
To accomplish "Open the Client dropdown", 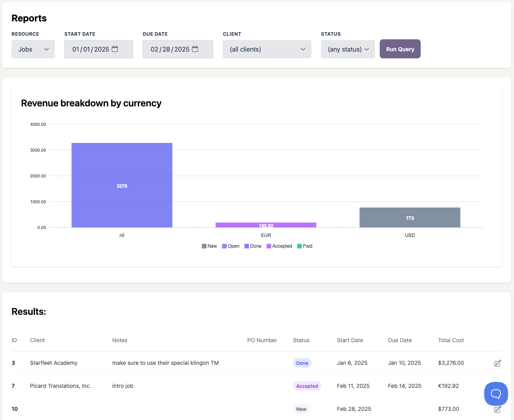I will [x=267, y=49].
